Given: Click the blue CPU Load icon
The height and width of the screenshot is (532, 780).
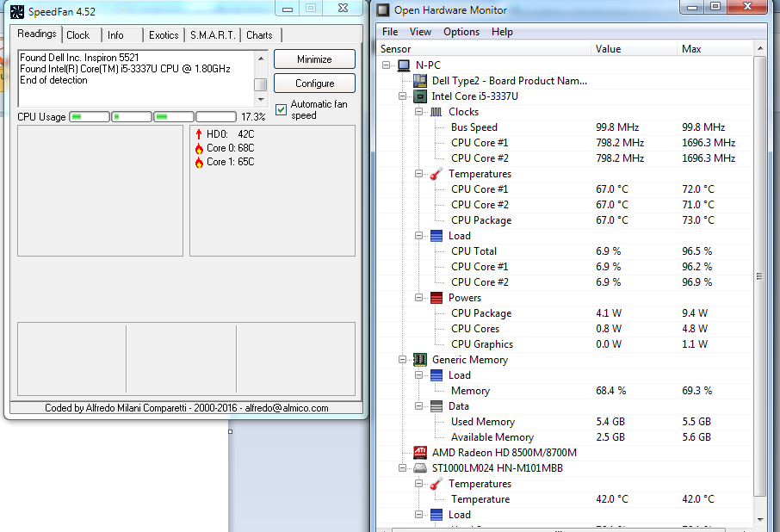Looking at the screenshot, I should tap(436, 236).
